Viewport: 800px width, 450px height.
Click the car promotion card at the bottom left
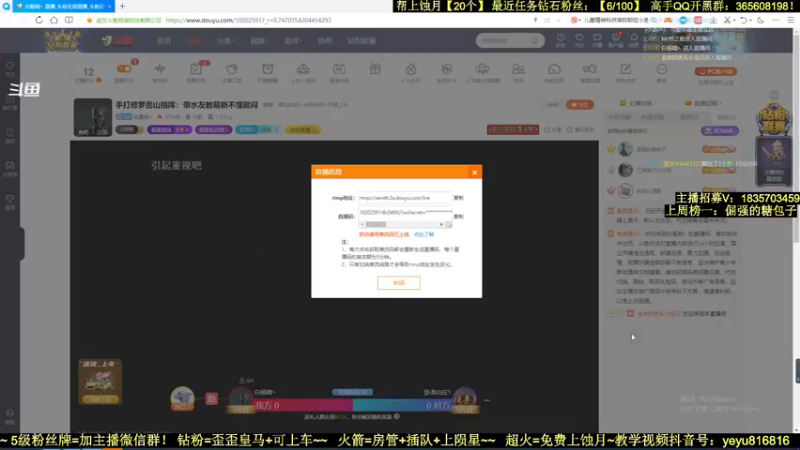tap(100, 382)
